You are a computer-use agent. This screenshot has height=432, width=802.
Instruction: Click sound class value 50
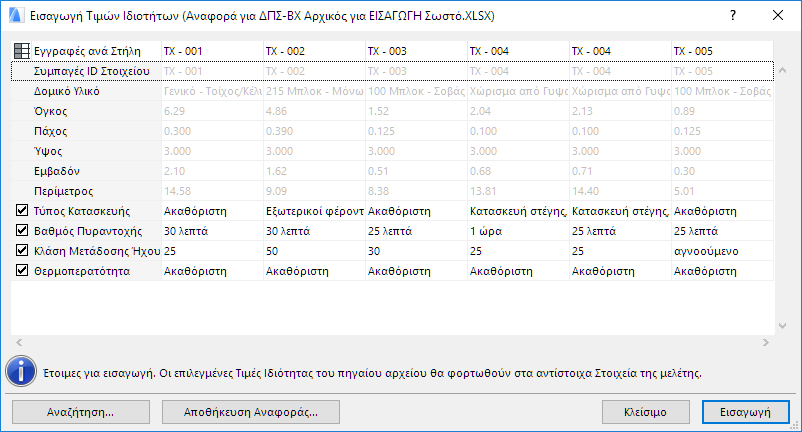coord(315,251)
